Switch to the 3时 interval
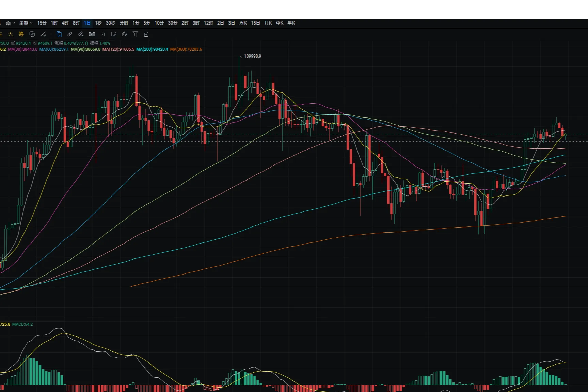The height and width of the screenshot is (392, 588). point(196,23)
